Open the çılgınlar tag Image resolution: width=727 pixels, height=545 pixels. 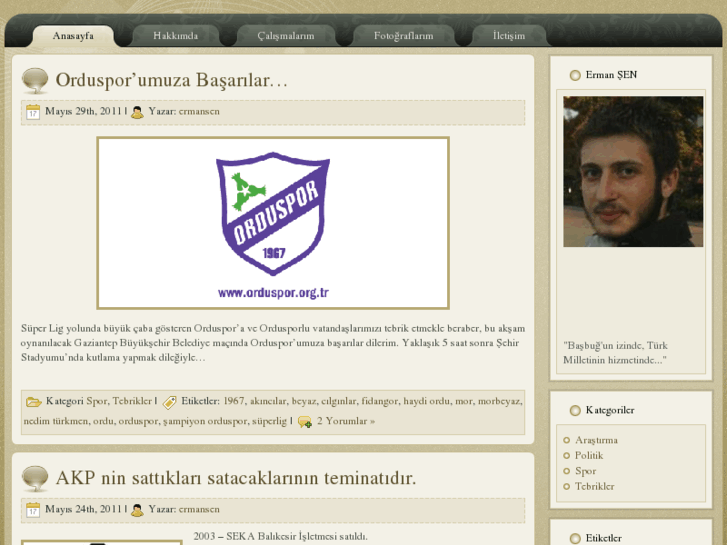click(x=339, y=401)
